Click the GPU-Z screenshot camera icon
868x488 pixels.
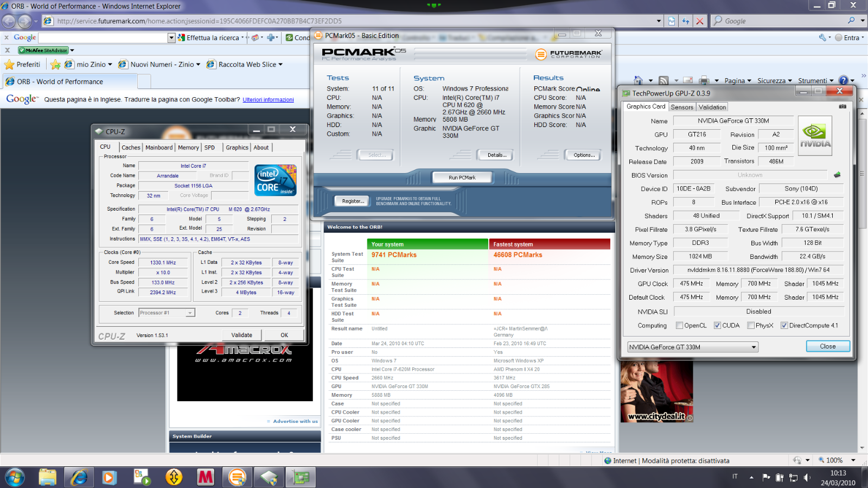click(x=843, y=106)
